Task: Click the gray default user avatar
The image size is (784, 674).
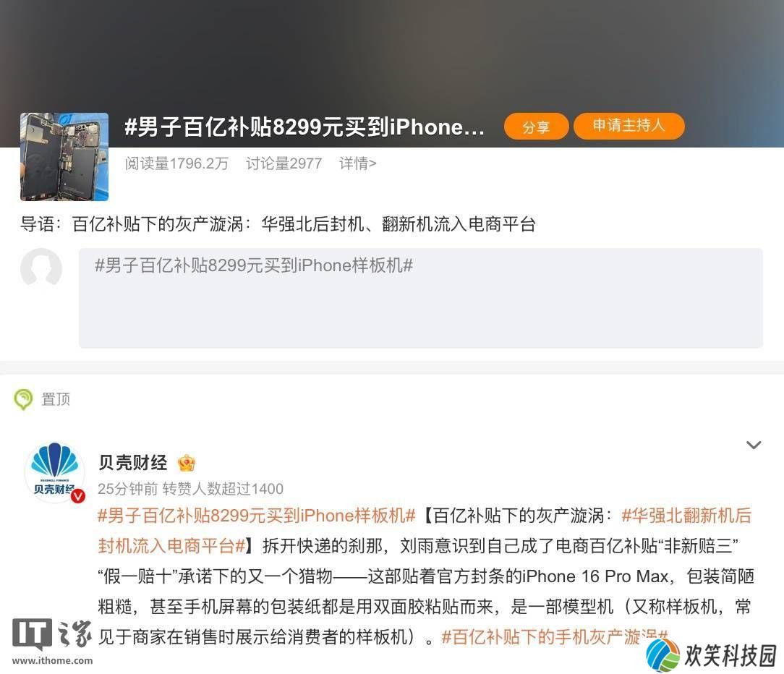Action: pyautogui.click(x=41, y=268)
